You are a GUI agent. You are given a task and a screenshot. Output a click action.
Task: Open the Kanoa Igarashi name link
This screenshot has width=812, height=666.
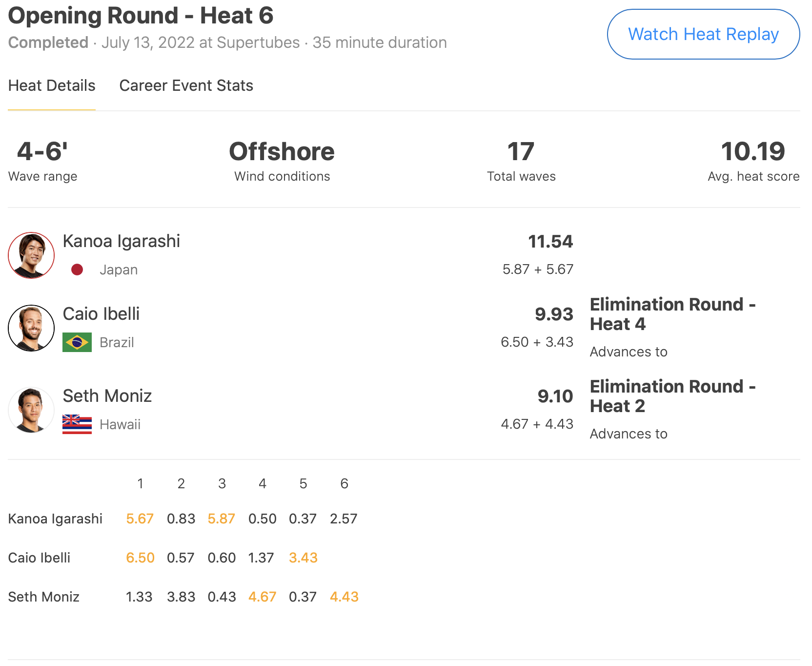[122, 241]
